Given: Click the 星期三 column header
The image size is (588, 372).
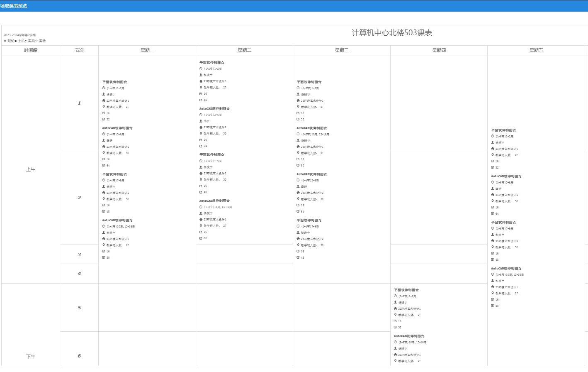Looking at the screenshot, I should (342, 50).
